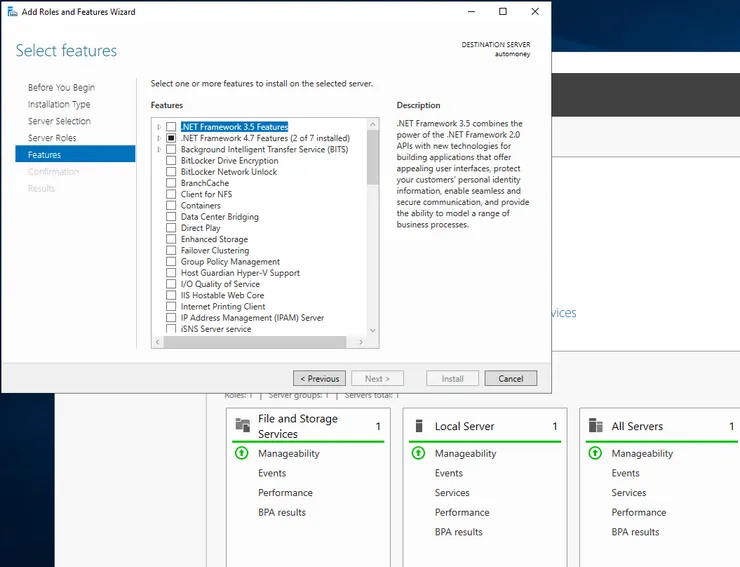Screen dimensions: 740x567
Task: Open File and Storage Services tile title
Action: tap(298, 426)
